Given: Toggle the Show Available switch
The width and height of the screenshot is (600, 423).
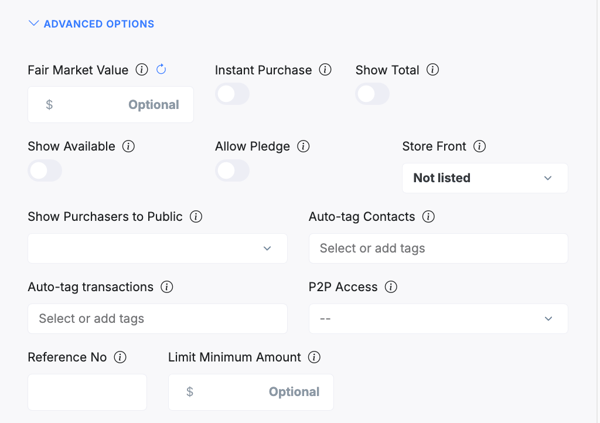Looking at the screenshot, I should (45, 170).
